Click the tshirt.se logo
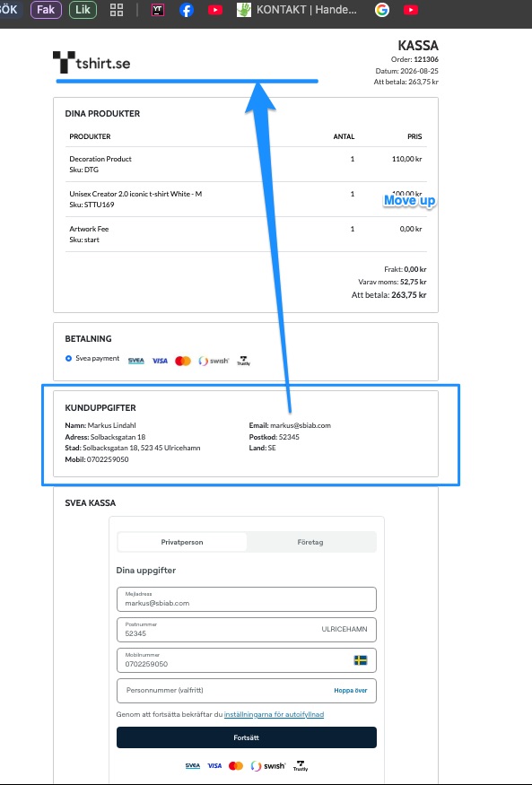Screen dimensions: 532x785 [x=92, y=62]
